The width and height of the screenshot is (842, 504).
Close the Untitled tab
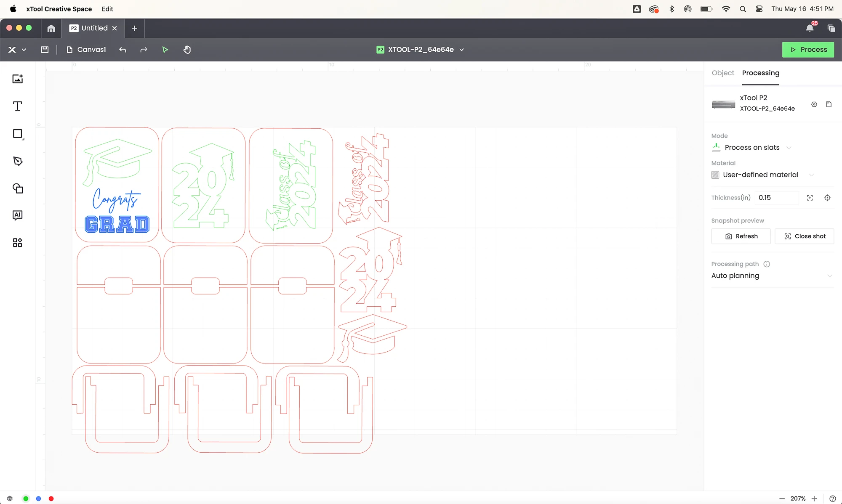pos(115,28)
